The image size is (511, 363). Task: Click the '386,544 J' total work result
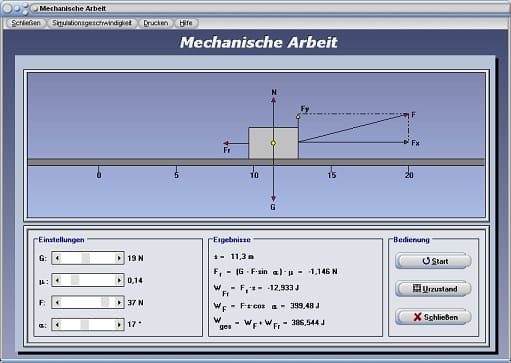tap(308, 322)
